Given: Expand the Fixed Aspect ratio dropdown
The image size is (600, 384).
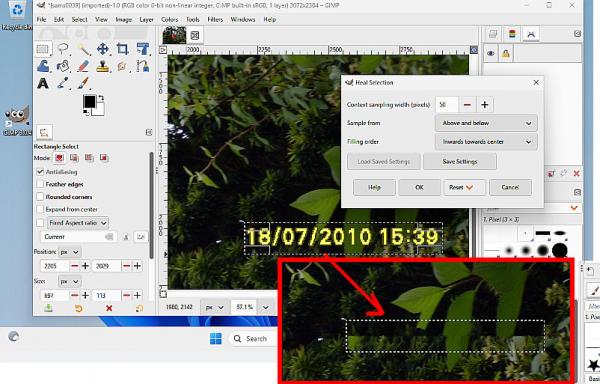Looking at the screenshot, I should 78,223.
